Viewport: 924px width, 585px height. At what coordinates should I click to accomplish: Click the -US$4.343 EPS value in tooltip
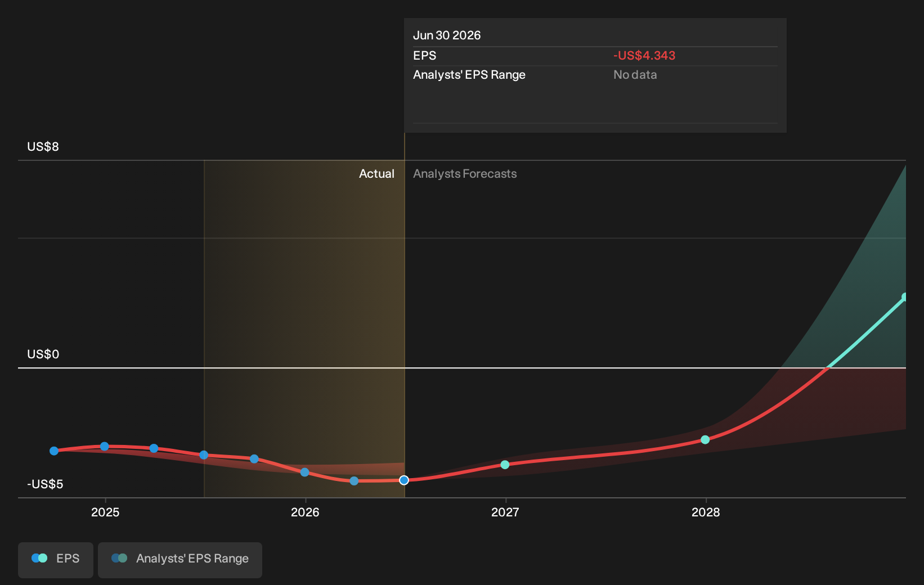644,56
